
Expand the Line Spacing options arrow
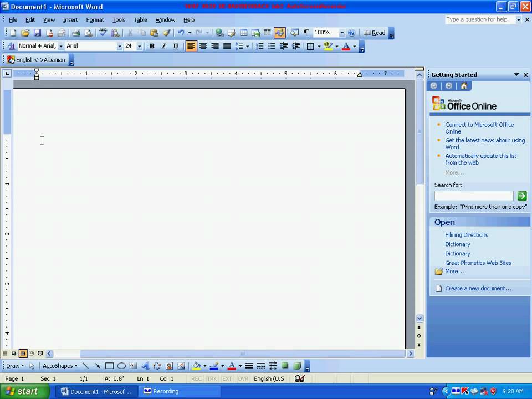coord(247,46)
